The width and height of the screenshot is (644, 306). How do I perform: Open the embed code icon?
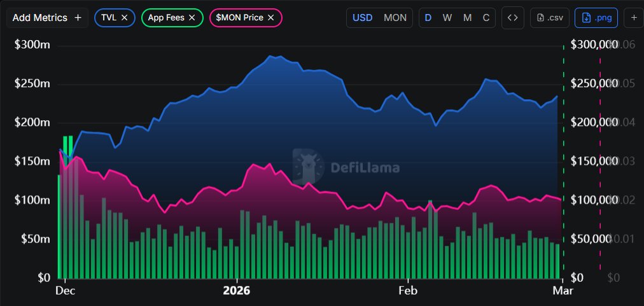pos(512,18)
